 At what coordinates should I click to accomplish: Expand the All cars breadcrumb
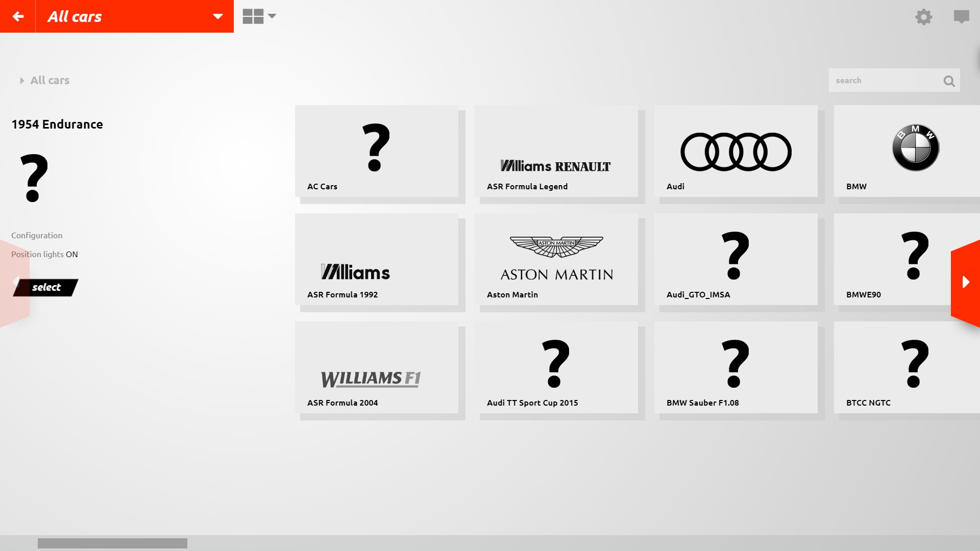(44, 80)
